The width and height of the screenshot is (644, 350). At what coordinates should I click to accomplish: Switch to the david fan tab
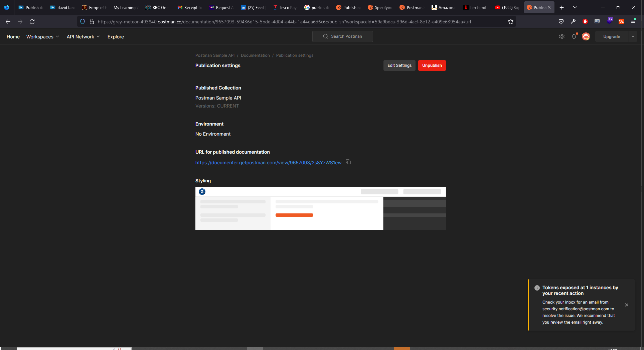point(62,7)
